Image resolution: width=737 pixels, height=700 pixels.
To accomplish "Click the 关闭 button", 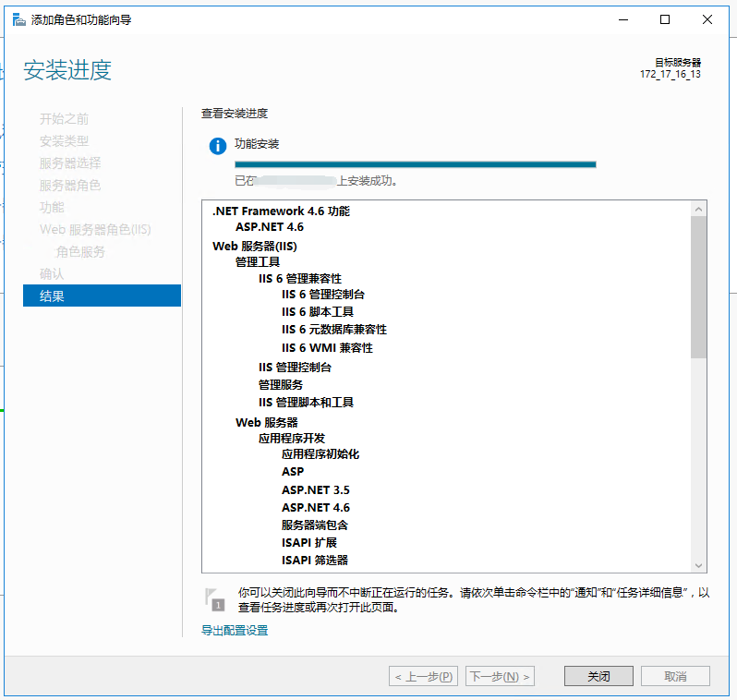I will 598,676.
